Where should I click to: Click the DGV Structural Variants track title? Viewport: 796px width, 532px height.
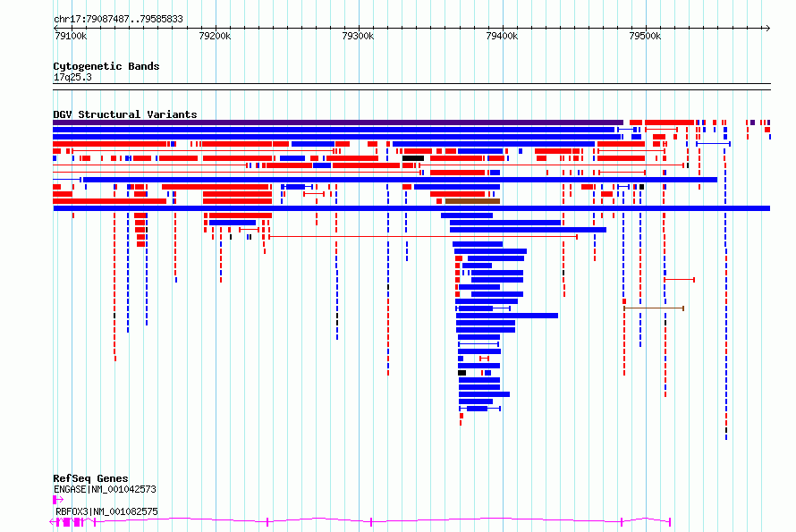coord(125,114)
